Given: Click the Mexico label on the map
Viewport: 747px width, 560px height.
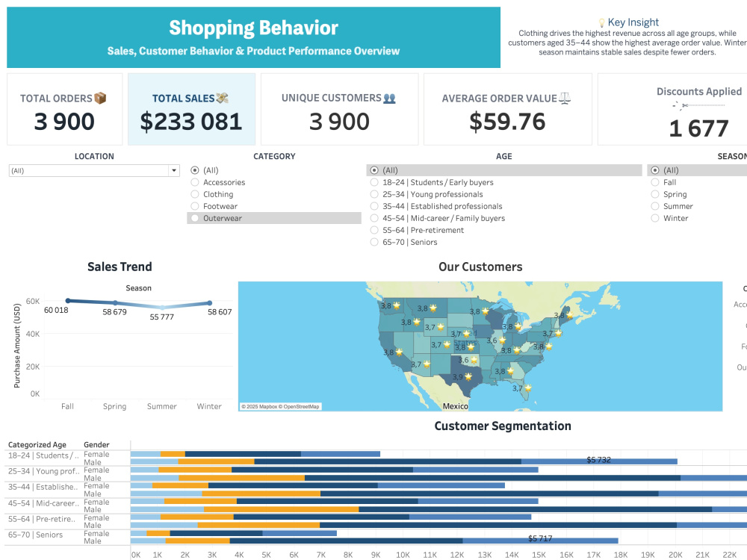Looking at the screenshot, I should coord(456,406).
